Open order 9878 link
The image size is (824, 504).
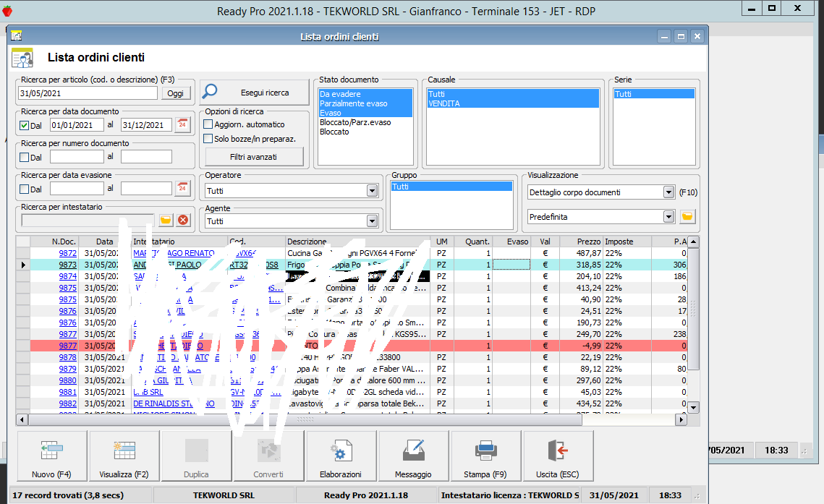point(68,357)
